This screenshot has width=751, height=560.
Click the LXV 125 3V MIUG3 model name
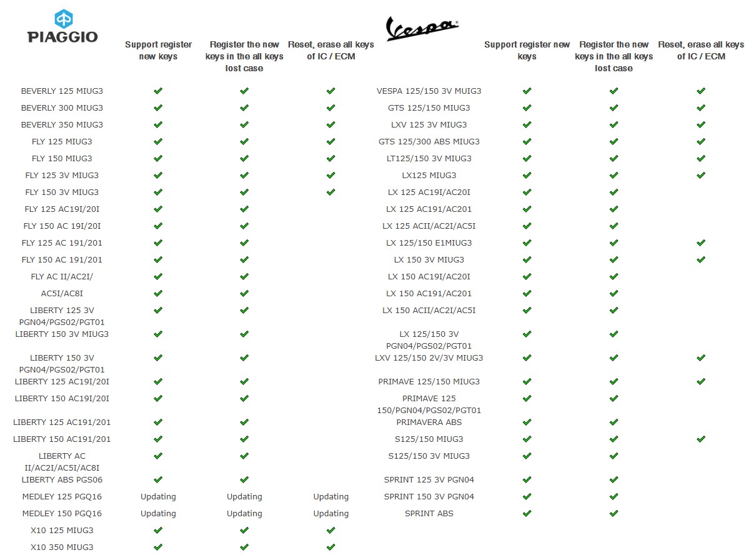tap(429, 125)
